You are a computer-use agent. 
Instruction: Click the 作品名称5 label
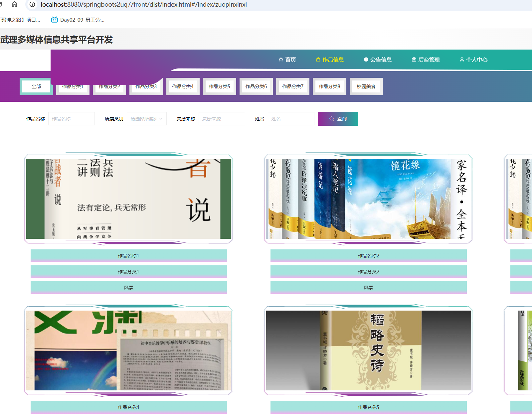coord(368,407)
